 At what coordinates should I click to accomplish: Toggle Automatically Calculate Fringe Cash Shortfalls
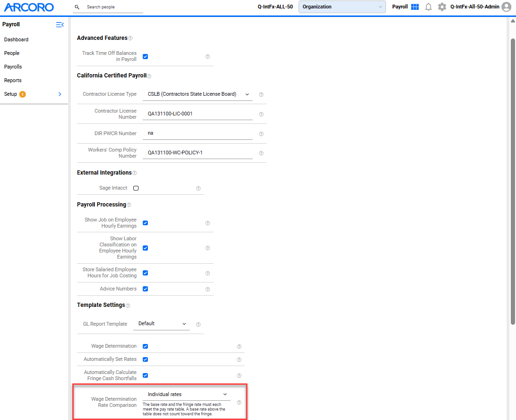click(x=145, y=375)
